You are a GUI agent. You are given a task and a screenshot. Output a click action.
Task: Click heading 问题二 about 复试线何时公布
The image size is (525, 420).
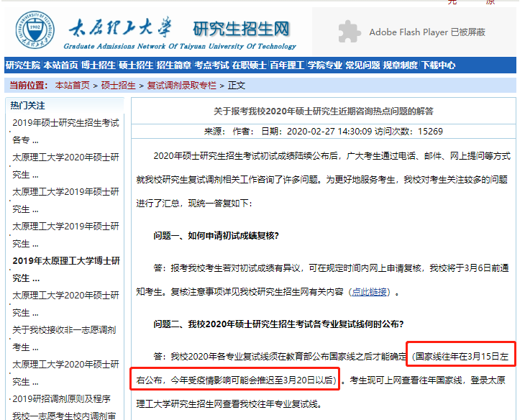click(278, 324)
